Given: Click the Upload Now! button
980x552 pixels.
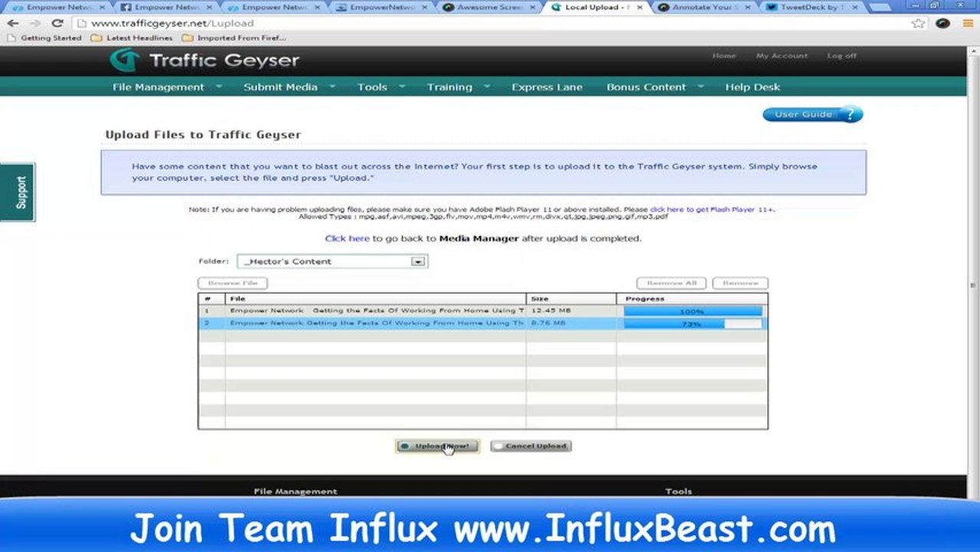Looking at the screenshot, I should [438, 445].
